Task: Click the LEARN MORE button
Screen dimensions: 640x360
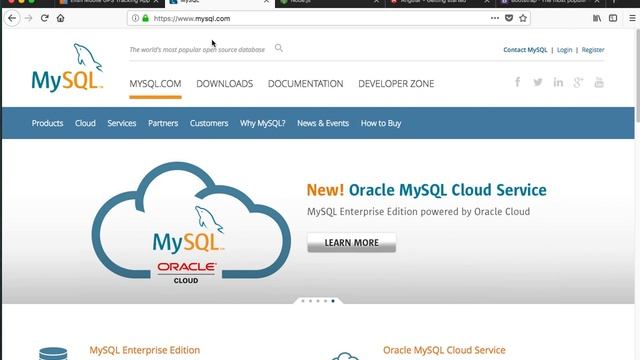Action: [x=351, y=242]
